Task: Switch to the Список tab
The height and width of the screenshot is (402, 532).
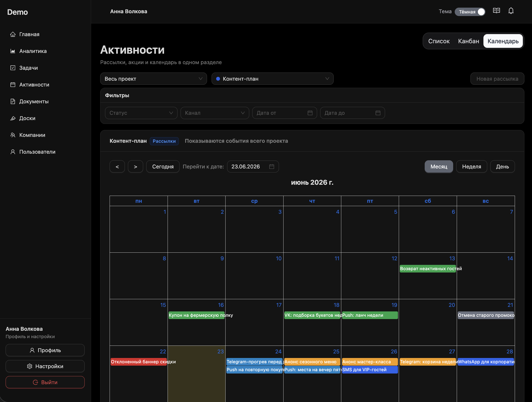Action: point(439,41)
